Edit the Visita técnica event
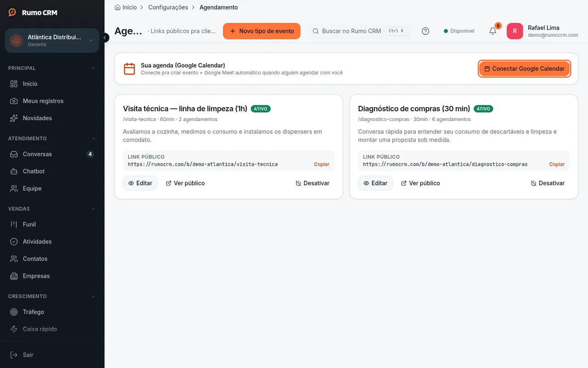The image size is (588, 368). click(x=140, y=183)
